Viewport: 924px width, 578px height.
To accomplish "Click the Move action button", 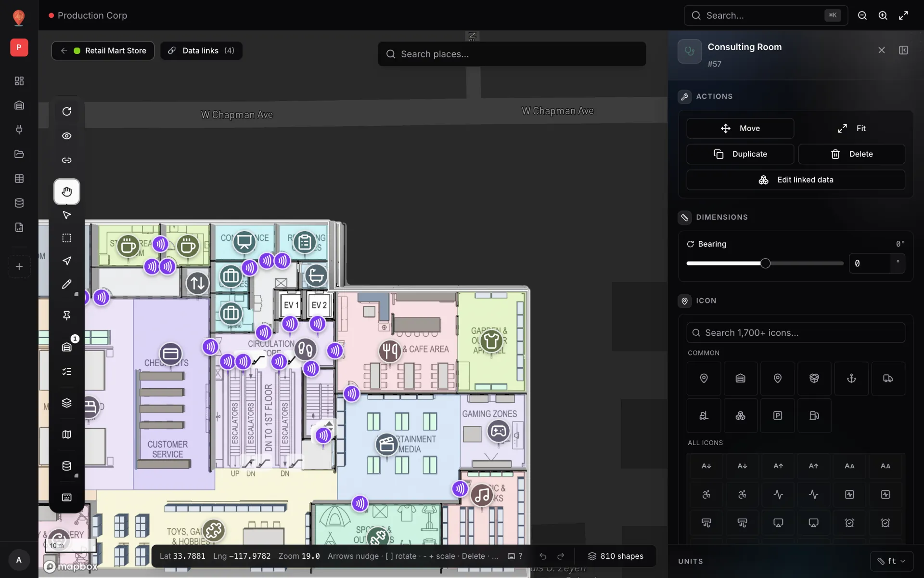I will tap(740, 129).
